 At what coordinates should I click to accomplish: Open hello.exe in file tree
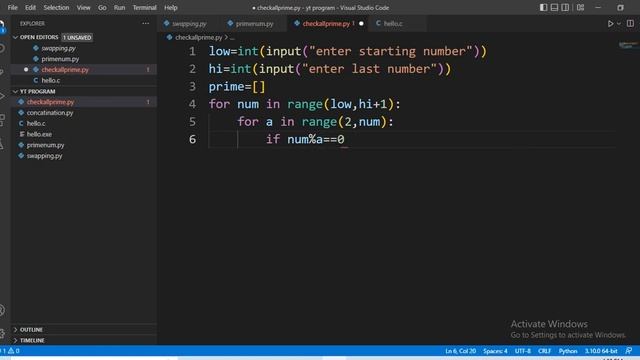[84, 134]
